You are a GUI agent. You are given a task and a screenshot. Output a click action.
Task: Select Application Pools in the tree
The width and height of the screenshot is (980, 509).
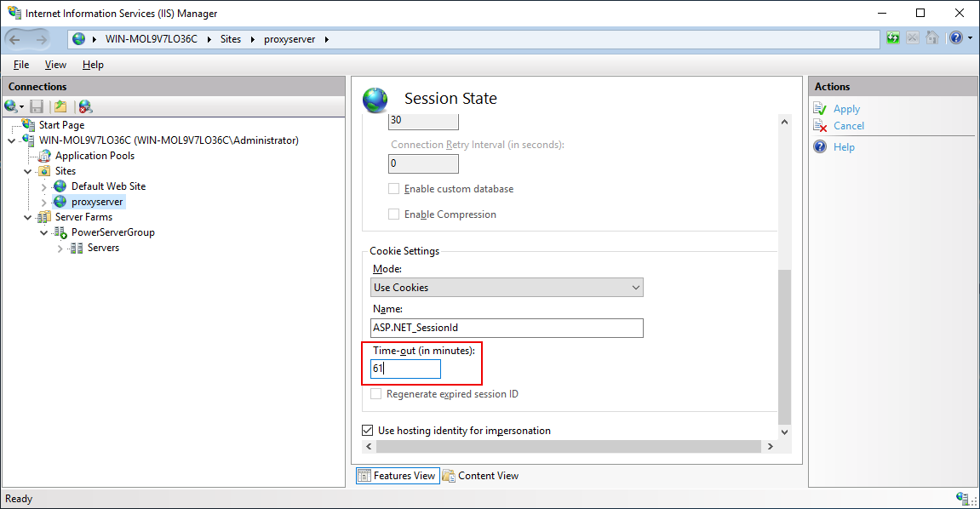point(95,156)
